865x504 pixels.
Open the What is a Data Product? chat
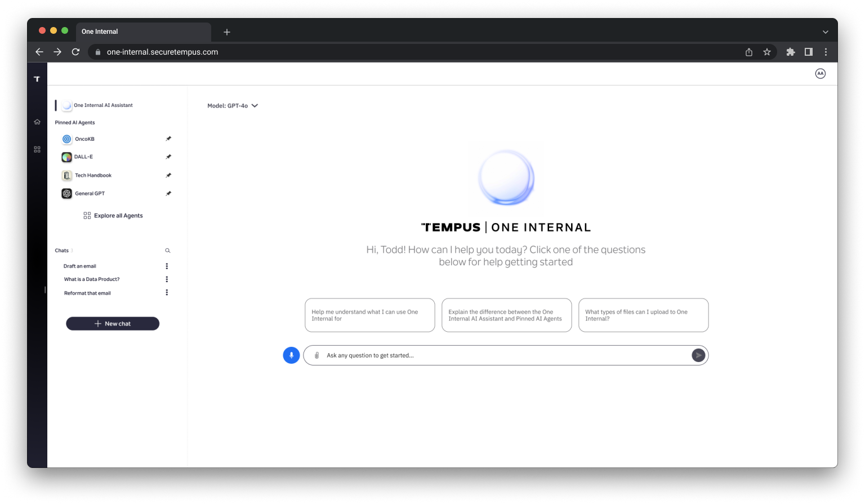click(x=92, y=279)
